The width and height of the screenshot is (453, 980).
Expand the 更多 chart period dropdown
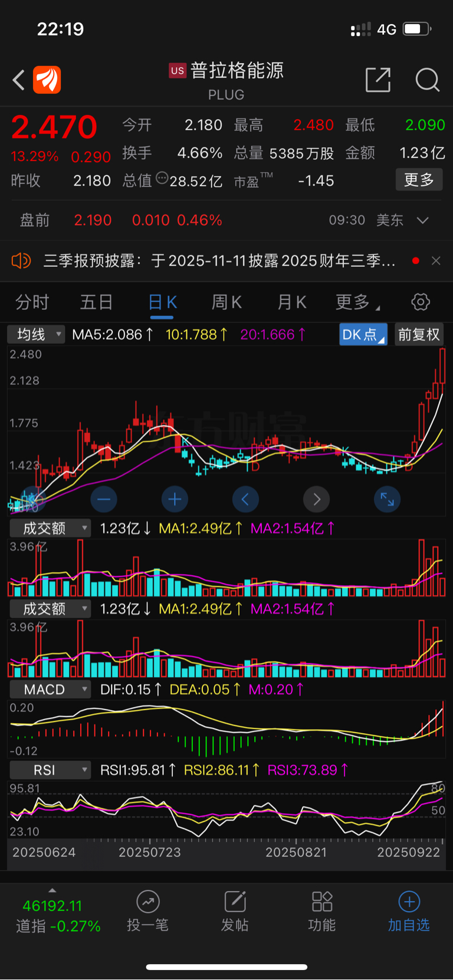pyautogui.click(x=357, y=302)
